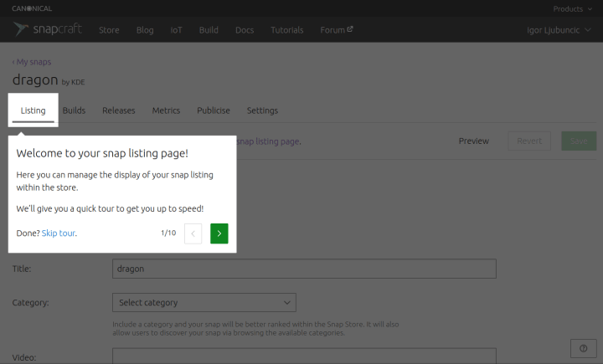
Task: Open the help question mark button
Action: 584,348
